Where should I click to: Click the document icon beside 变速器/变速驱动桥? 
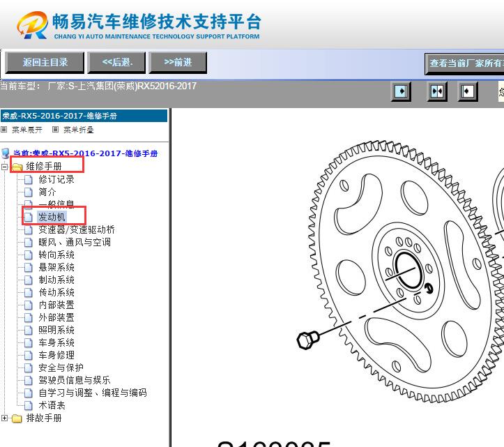(x=29, y=229)
